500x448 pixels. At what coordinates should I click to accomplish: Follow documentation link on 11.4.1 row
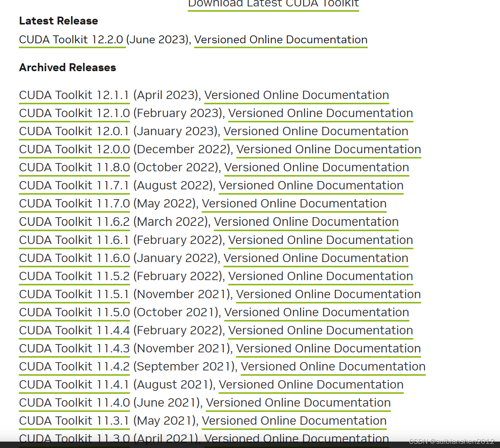(311, 384)
